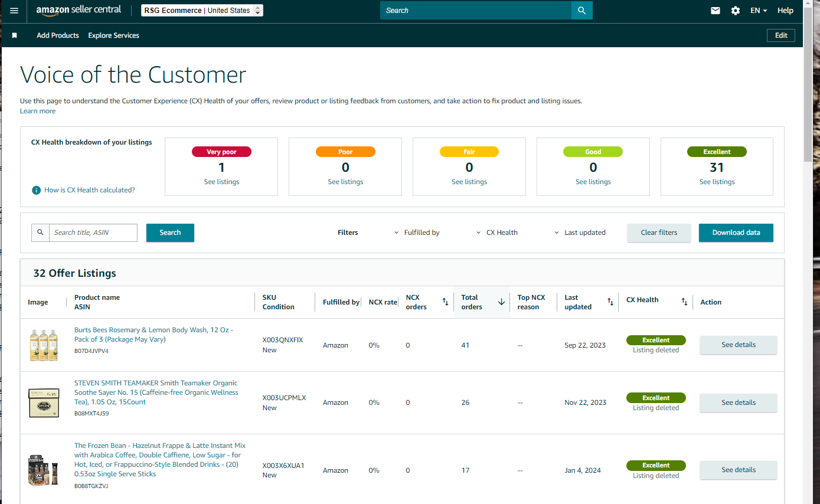Viewport: 820px width, 504px height.
Task: Open the Learn more link
Action: click(38, 111)
